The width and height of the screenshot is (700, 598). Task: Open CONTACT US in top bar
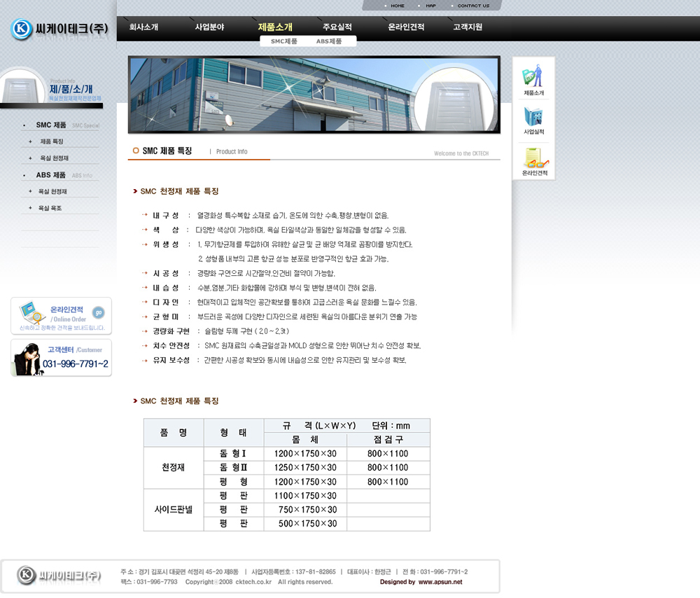(473, 6)
